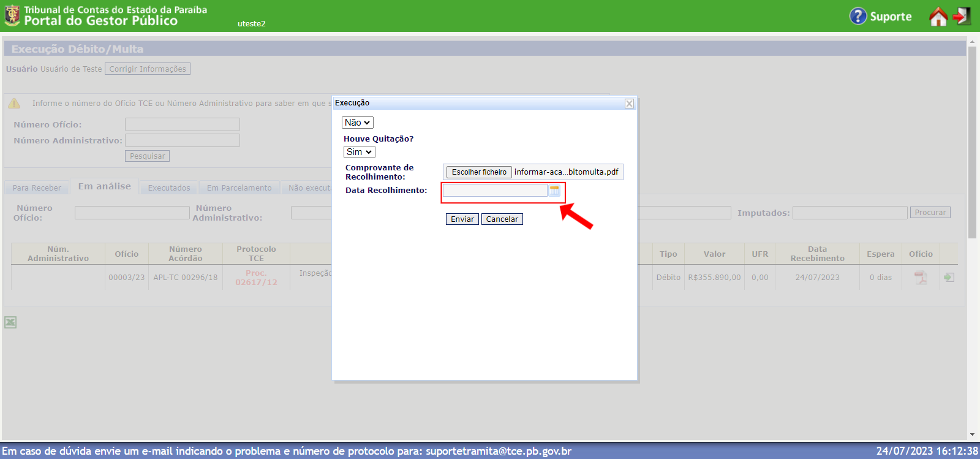The width and height of the screenshot is (980, 459).
Task: Click scrollbar down arrow
Action: point(972,435)
